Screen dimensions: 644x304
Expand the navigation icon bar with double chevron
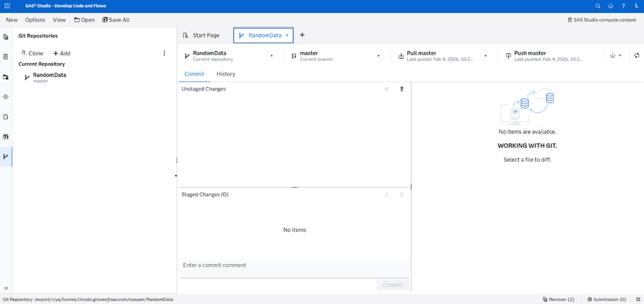coord(6,288)
